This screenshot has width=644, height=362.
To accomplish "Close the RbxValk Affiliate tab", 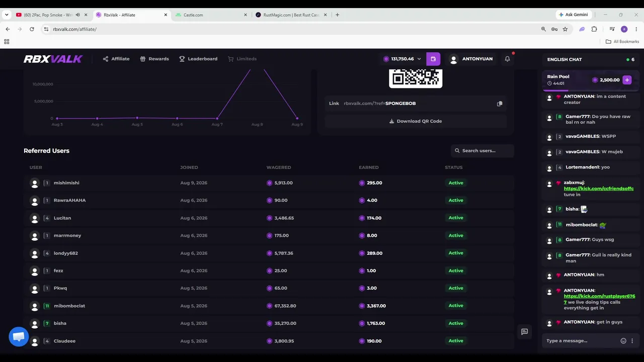I will coord(166,15).
